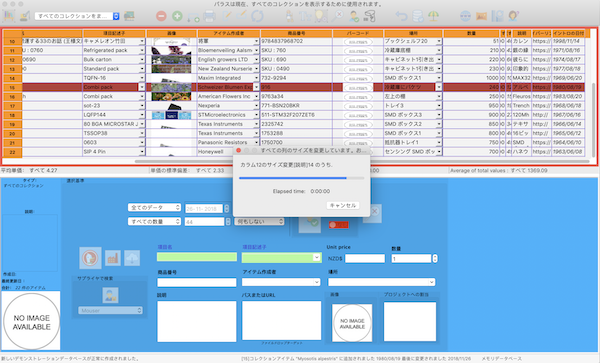
Task: Click the バーコード column header
Action: (358, 33)
